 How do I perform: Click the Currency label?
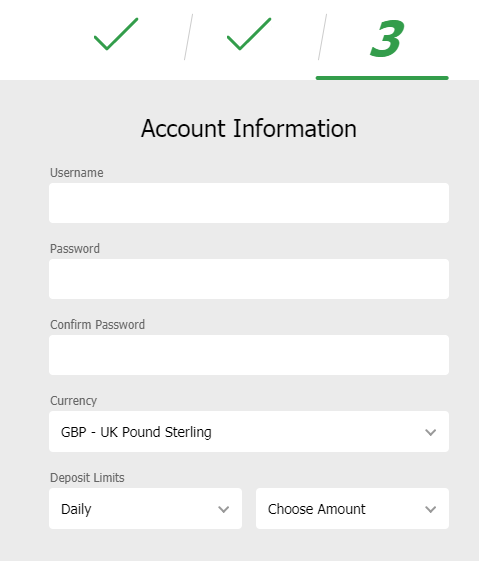[73, 401]
